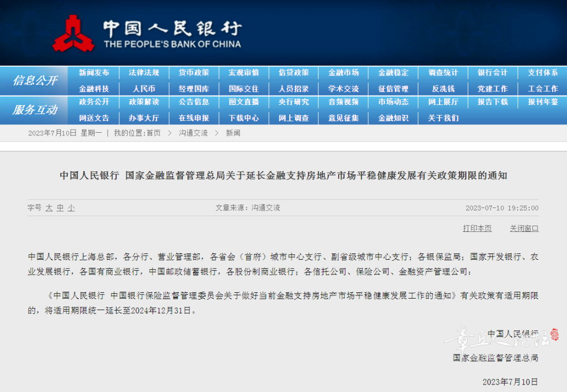
Task: Go to the 金融稳定 section
Action: [393, 73]
